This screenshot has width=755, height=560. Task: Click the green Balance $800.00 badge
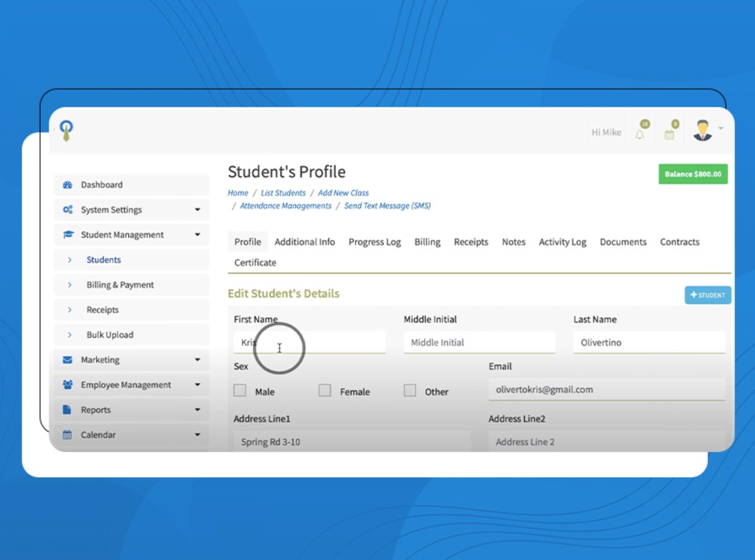click(693, 174)
